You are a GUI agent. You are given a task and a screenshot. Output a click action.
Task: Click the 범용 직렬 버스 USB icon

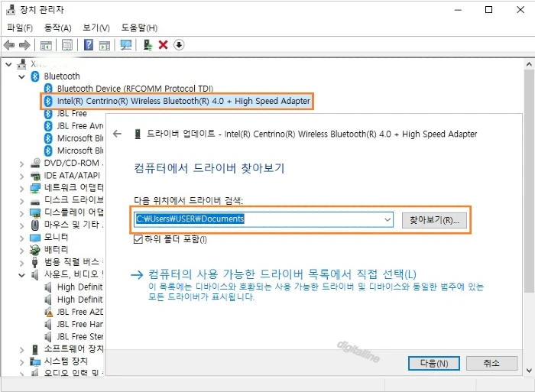tap(35, 262)
